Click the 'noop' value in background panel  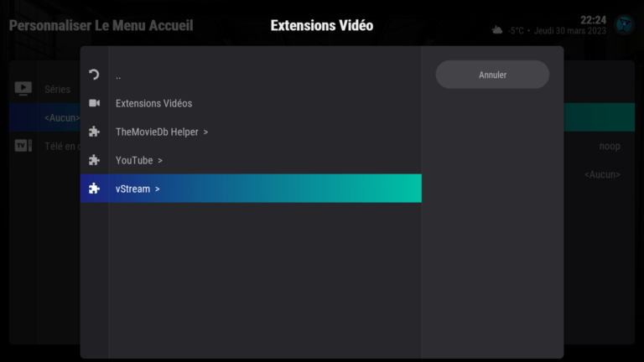click(610, 146)
